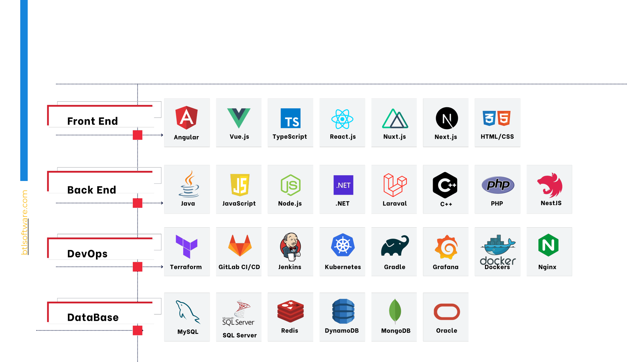The height and width of the screenshot is (362, 644).
Task: Click the red square marker under DataBase
Action: (x=138, y=330)
